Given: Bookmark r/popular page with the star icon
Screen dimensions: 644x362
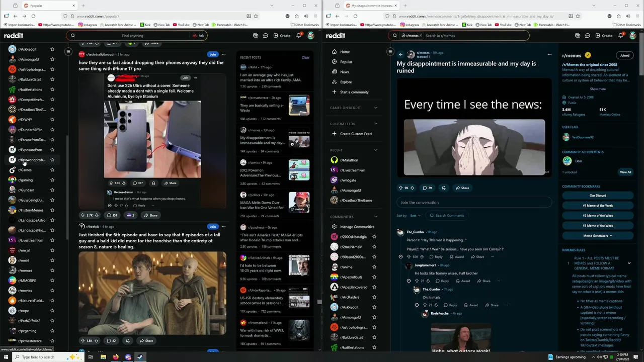Looking at the screenshot, I should coord(256,16).
